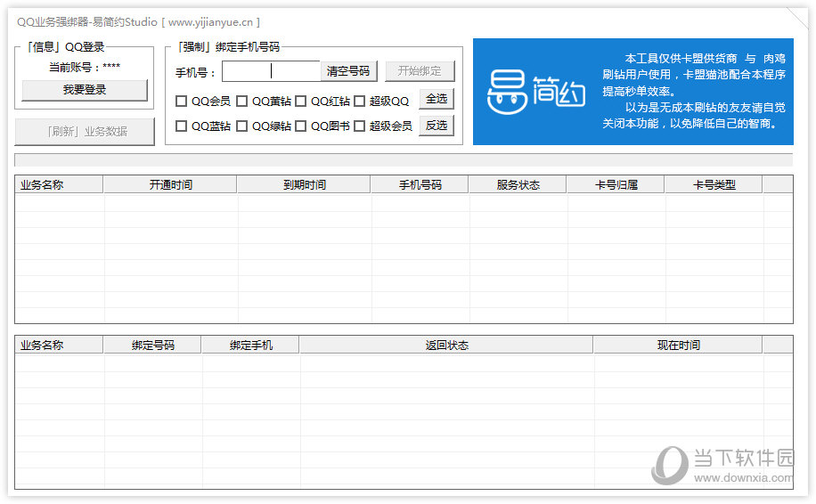This screenshot has height=504, width=816.
Task: Sort by the 到期时间 column header
Action: (304, 184)
